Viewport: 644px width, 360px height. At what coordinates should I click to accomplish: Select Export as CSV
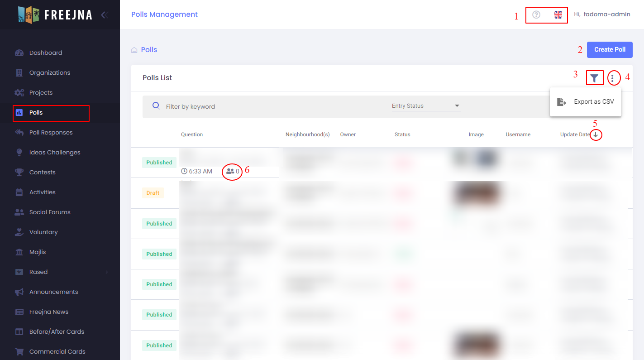tap(586, 102)
